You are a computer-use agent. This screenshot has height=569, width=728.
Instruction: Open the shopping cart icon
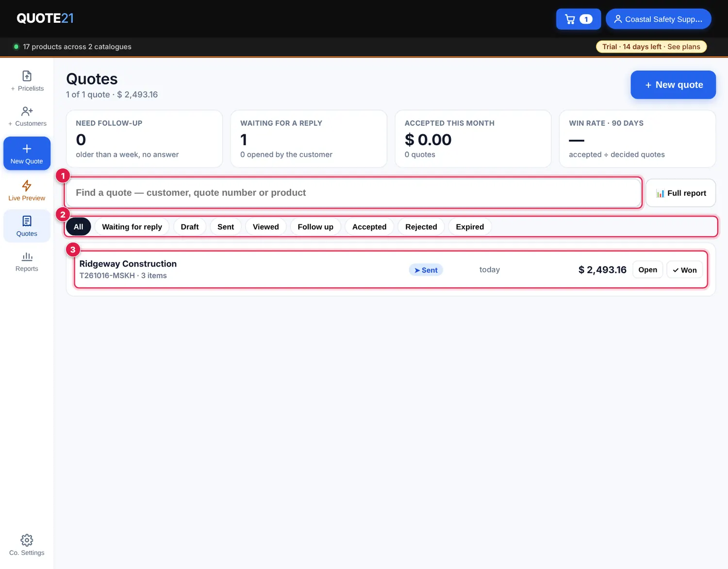click(x=570, y=19)
